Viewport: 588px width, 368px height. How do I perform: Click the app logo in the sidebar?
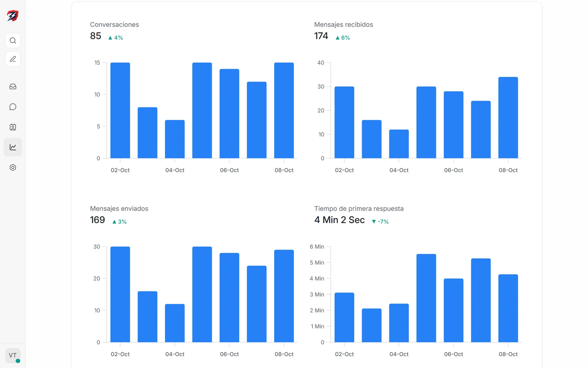13,16
